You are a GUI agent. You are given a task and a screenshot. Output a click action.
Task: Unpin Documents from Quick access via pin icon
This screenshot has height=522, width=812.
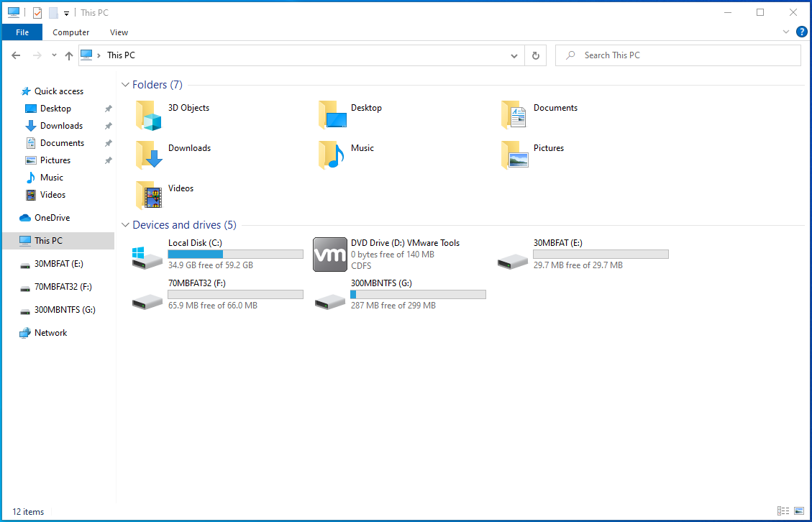click(x=108, y=143)
